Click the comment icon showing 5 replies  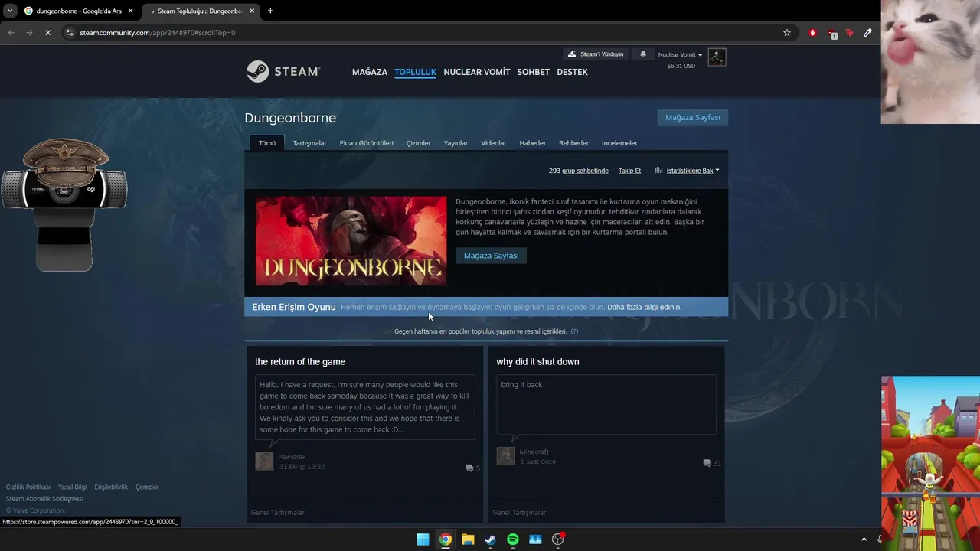[x=469, y=468]
